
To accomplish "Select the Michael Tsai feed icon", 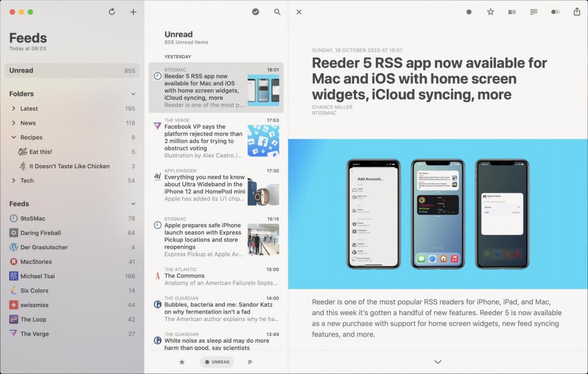I will pyautogui.click(x=13, y=276).
